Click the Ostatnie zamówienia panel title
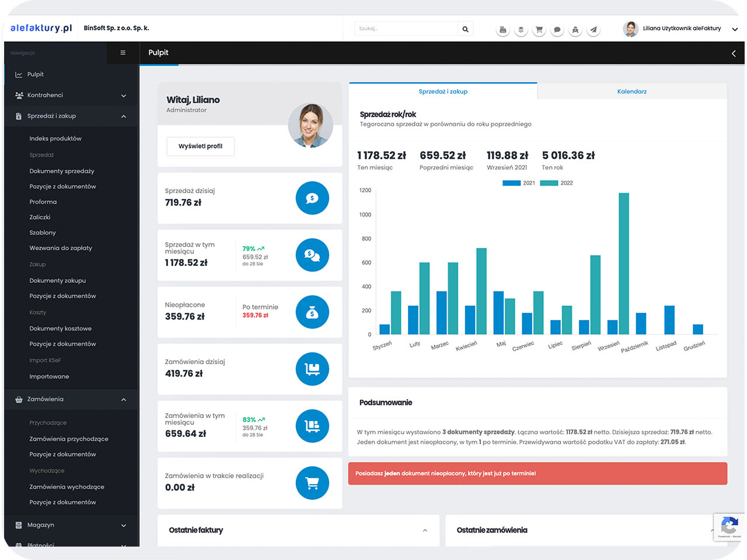 click(492, 530)
